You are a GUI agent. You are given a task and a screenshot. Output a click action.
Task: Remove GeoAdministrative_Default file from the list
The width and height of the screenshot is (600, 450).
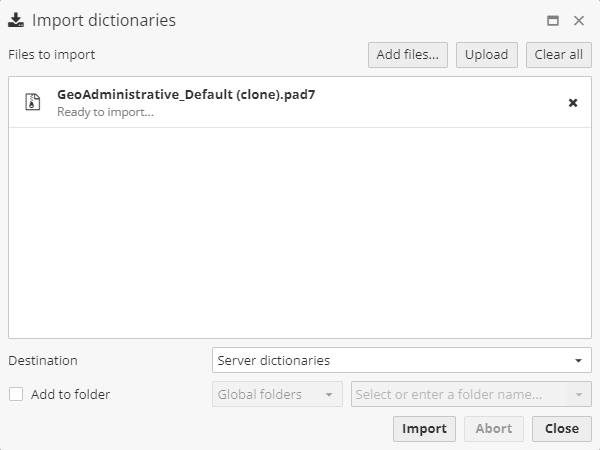click(573, 102)
